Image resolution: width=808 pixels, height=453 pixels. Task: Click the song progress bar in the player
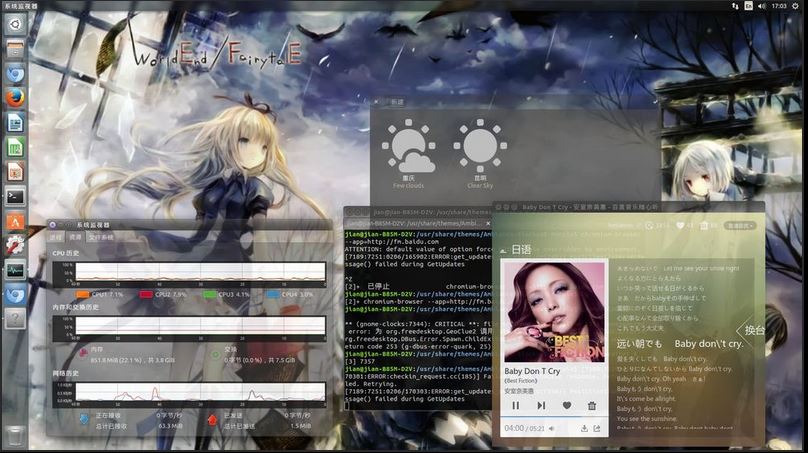tap(554, 416)
